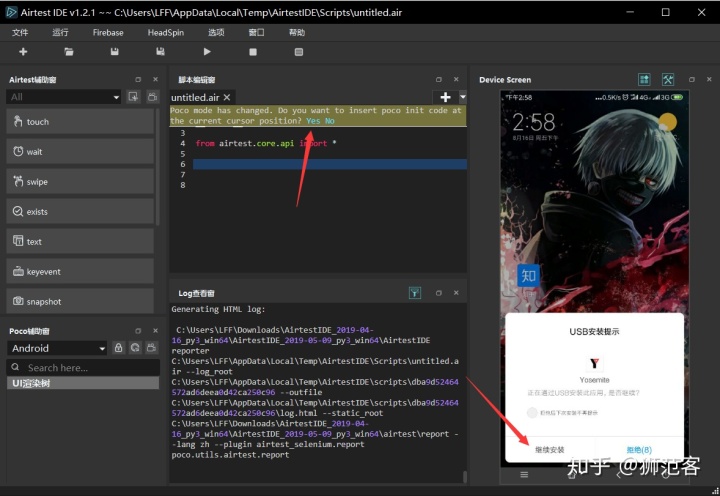Screen dimensions: 720x496
Task: Refresh the Poco UI tree
Action: pyautogui.click(x=135, y=348)
